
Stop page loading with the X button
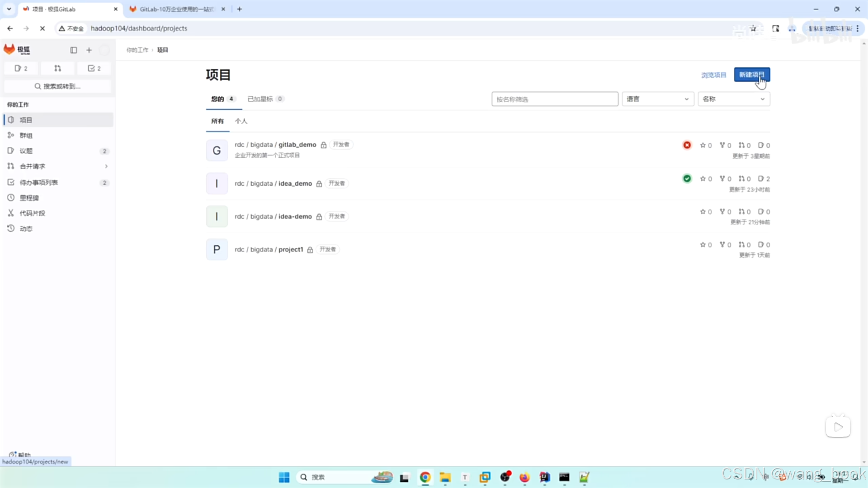(x=42, y=28)
